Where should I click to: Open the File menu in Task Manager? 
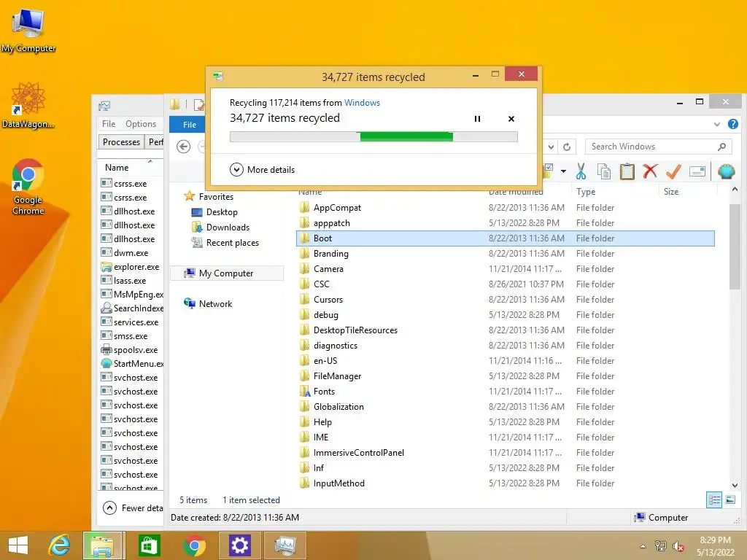pyautogui.click(x=109, y=124)
